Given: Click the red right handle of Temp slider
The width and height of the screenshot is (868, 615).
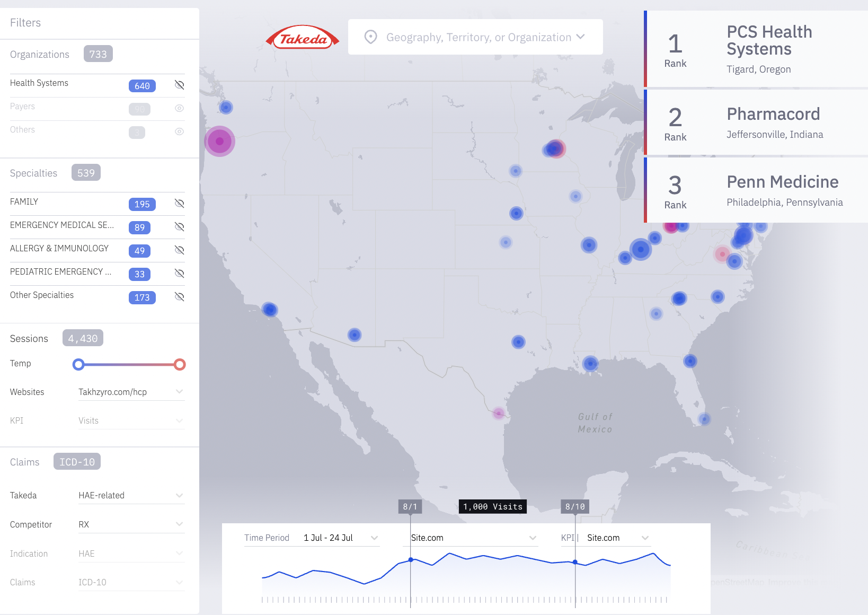Looking at the screenshot, I should pos(180,364).
